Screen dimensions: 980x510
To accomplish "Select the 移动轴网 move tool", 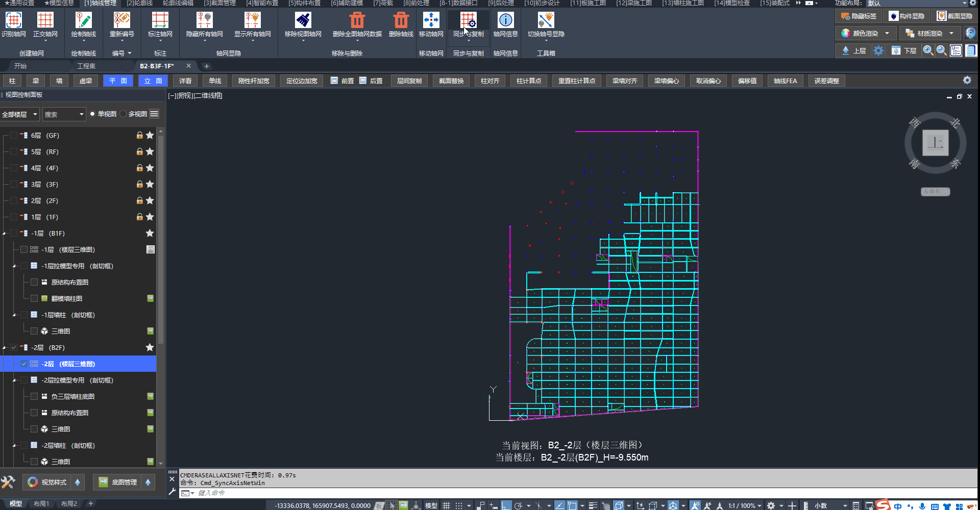I will point(431,20).
